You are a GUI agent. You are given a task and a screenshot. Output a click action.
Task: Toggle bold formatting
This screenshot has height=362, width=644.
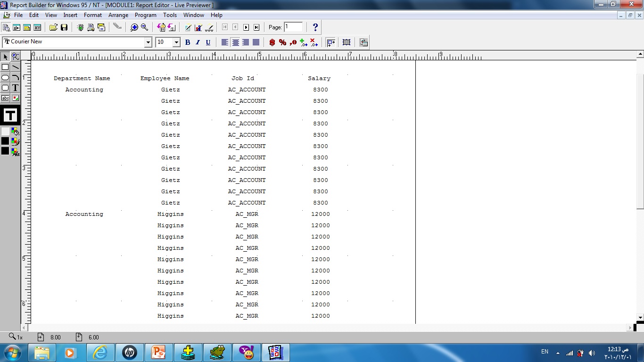point(187,42)
